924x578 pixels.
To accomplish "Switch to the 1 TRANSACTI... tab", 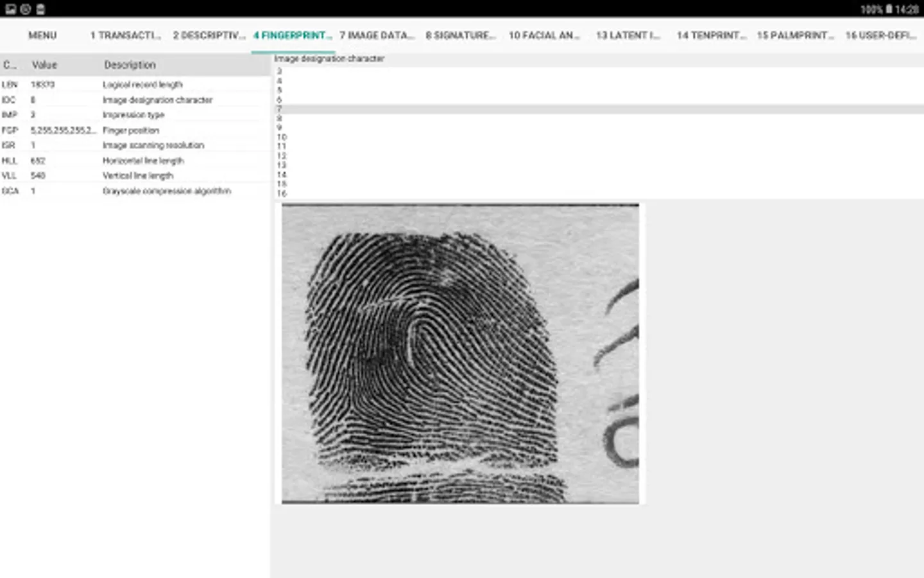I will [x=125, y=35].
